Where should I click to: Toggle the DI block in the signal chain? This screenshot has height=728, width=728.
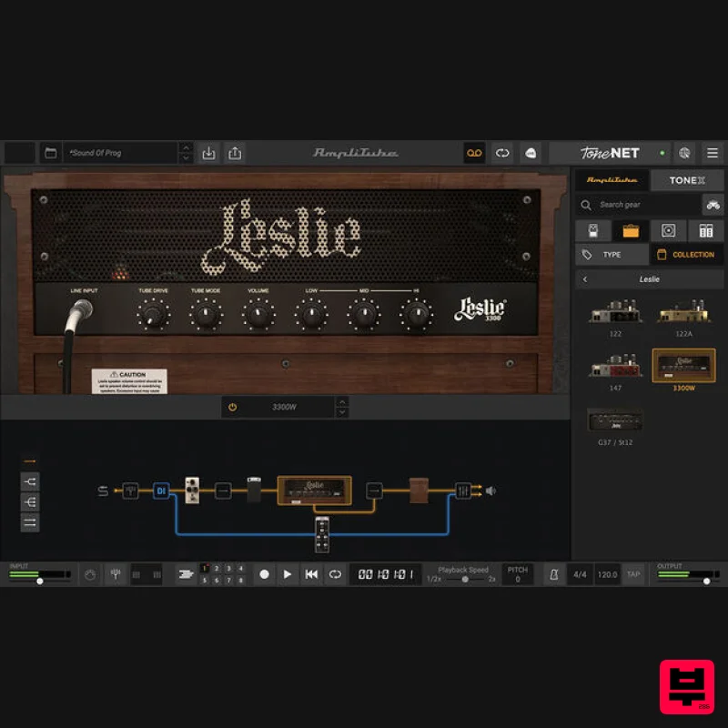pyautogui.click(x=161, y=489)
